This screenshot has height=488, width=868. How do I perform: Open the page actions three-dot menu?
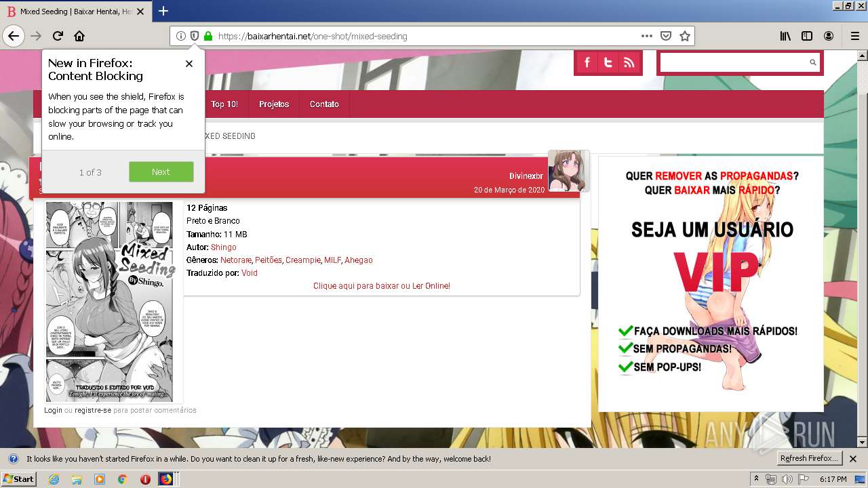647,36
